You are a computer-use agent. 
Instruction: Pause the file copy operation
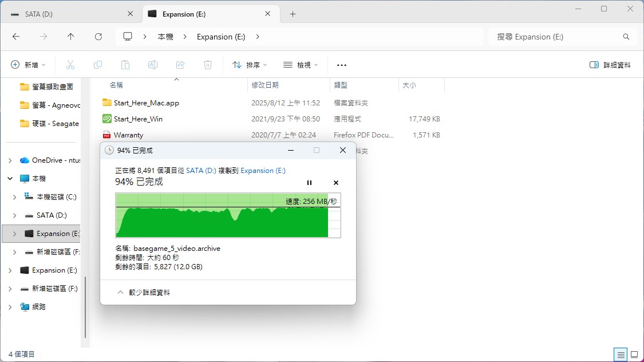309,183
